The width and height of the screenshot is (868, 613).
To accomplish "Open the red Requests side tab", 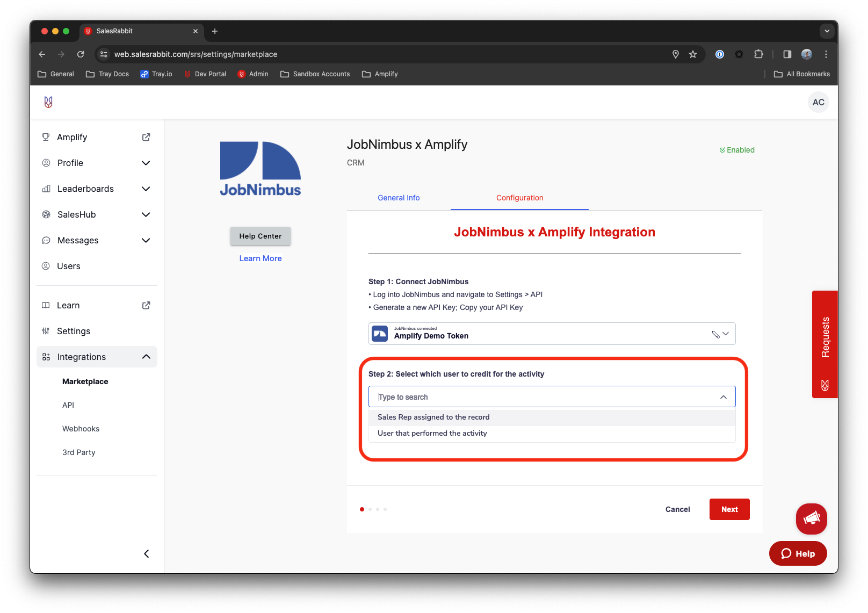I will pos(825,344).
